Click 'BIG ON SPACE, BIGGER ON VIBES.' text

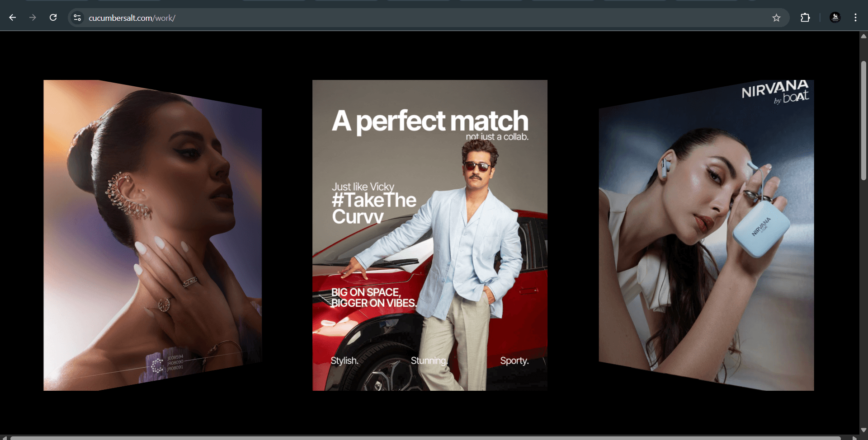click(373, 298)
